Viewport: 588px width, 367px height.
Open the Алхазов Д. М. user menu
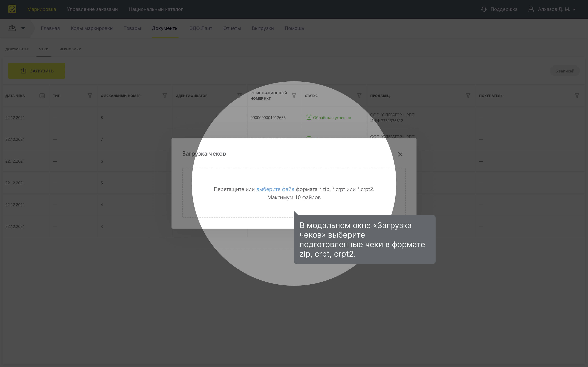tap(552, 9)
